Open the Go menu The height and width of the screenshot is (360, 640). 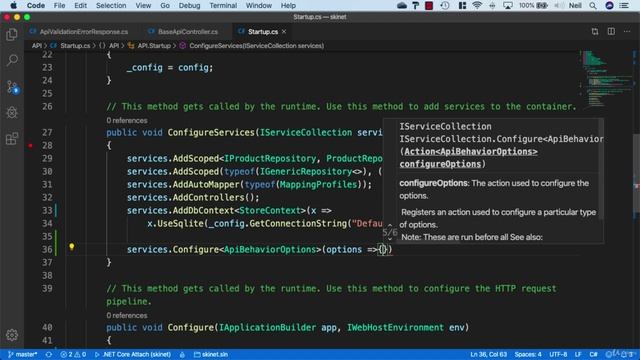point(165,5)
